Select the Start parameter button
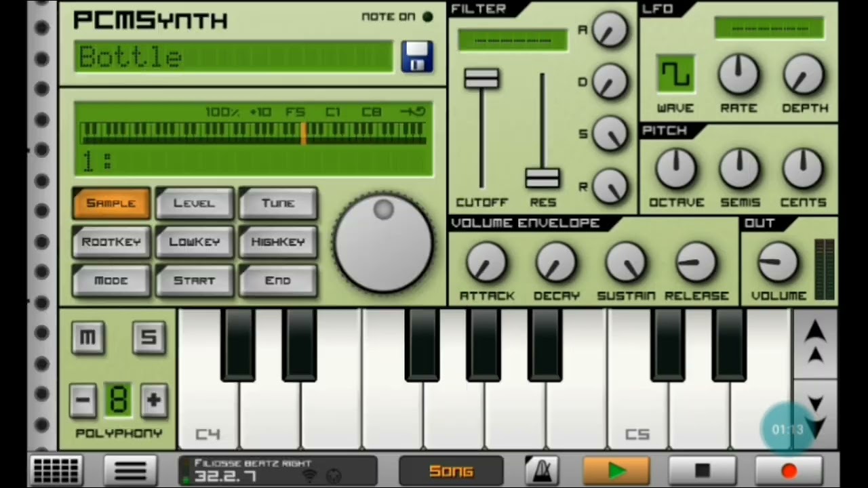This screenshot has width=868, height=488. coord(195,281)
